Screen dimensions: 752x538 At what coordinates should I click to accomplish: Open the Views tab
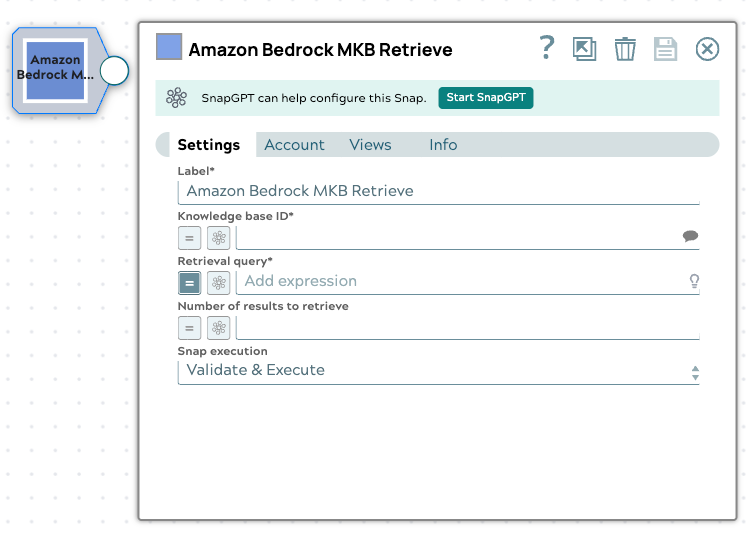pyautogui.click(x=370, y=145)
